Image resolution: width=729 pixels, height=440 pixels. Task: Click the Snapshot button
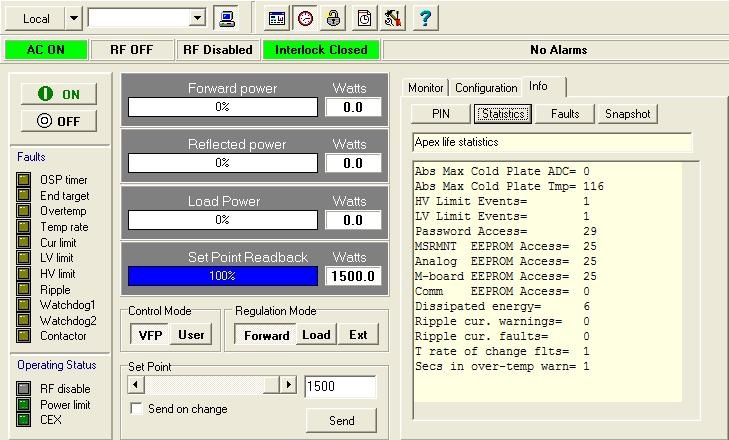(627, 114)
